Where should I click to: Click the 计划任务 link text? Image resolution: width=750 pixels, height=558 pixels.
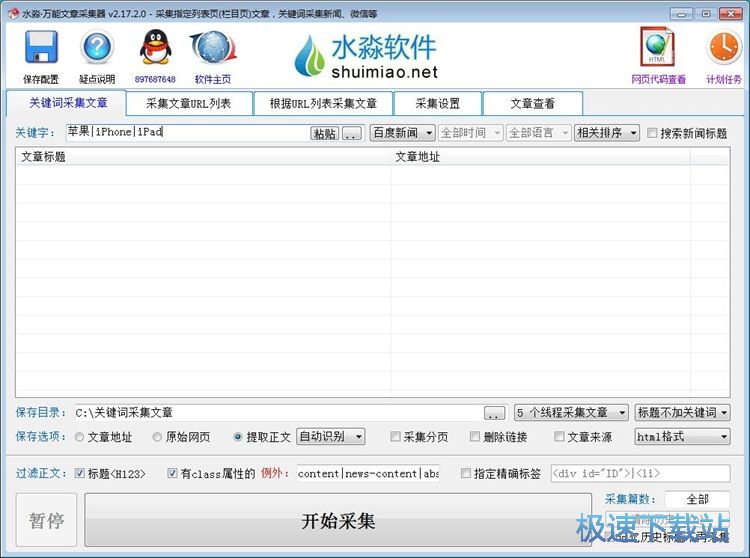(724, 79)
